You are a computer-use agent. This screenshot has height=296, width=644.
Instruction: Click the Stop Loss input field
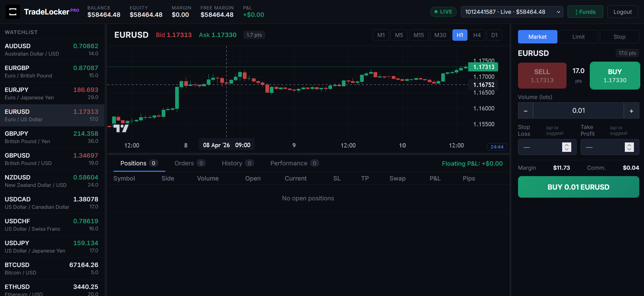[x=547, y=147]
